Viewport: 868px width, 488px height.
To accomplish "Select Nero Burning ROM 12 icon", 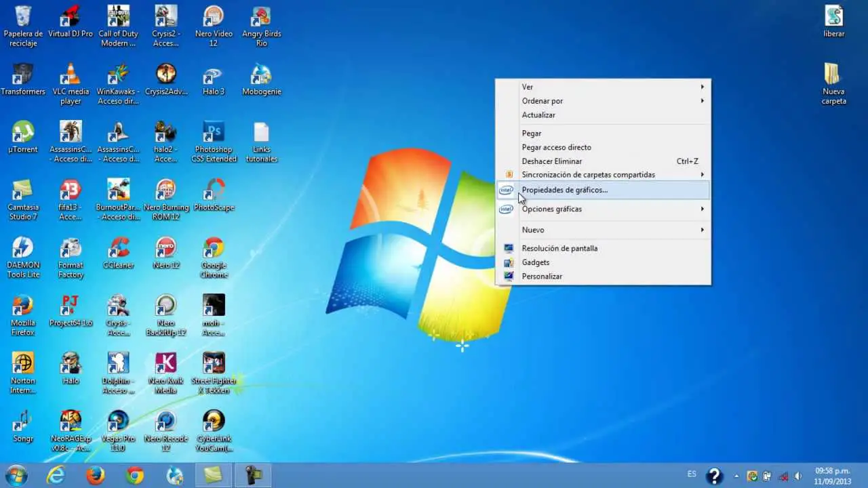I will [x=166, y=200].
